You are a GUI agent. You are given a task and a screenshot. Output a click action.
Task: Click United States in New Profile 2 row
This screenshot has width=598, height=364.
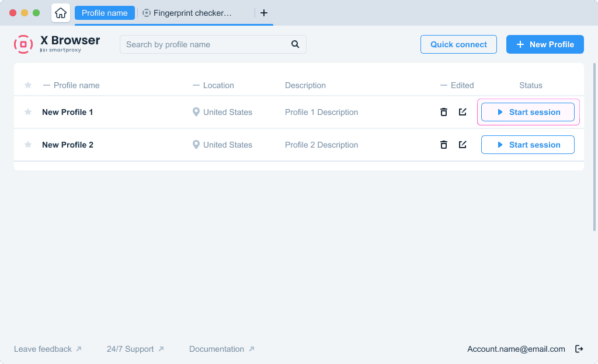tap(228, 145)
